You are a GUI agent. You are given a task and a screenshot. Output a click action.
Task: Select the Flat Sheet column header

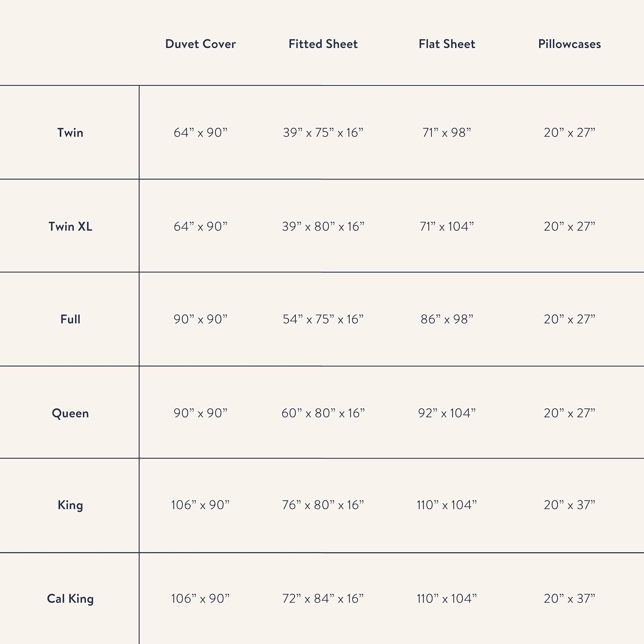pos(447,44)
